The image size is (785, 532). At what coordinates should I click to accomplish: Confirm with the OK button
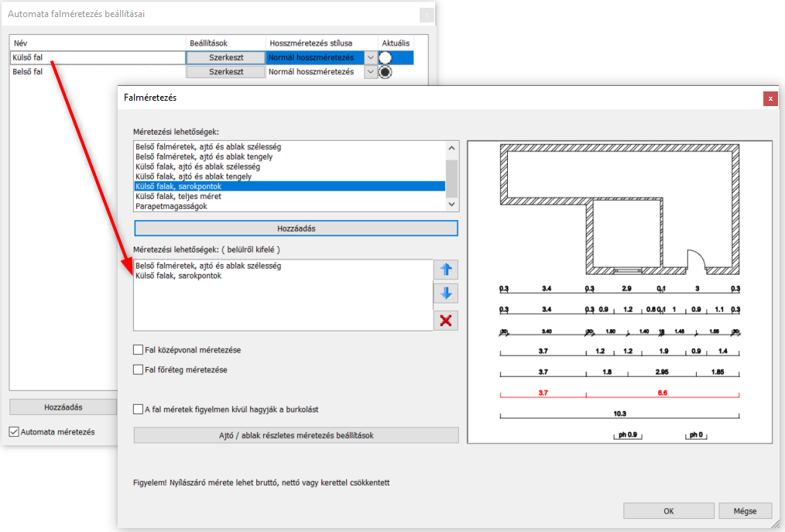click(x=668, y=511)
